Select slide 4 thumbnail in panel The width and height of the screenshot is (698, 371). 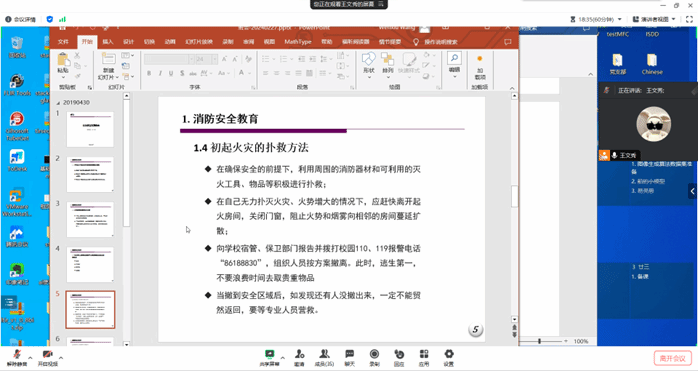tap(90, 265)
